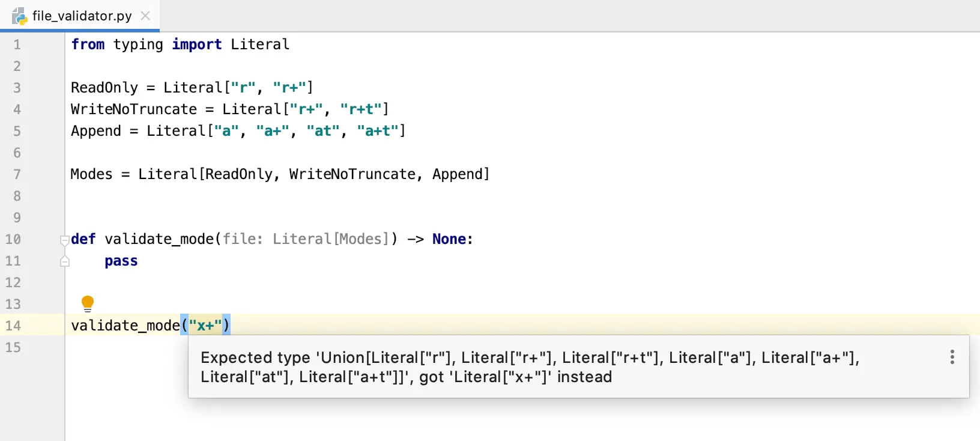Click the "typing" module name on line 1

pyautogui.click(x=138, y=44)
